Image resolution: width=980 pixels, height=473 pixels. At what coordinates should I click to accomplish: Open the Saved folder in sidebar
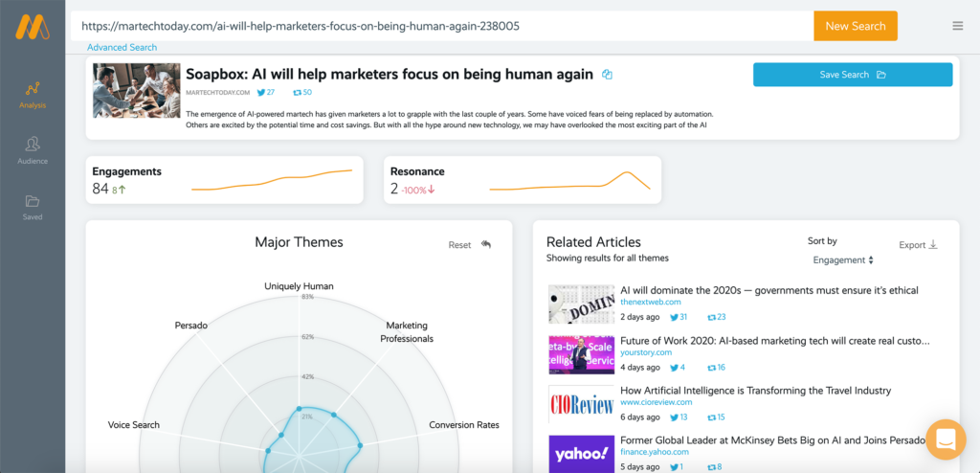pos(33,208)
